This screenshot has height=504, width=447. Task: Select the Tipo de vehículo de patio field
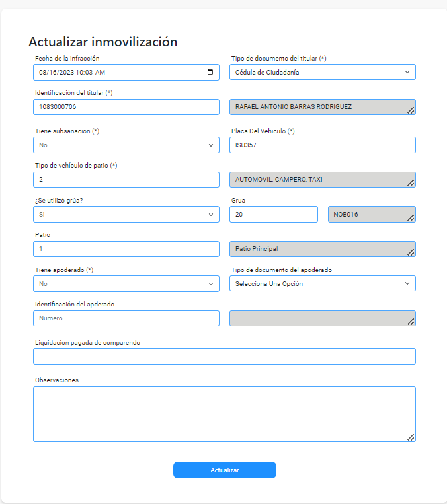(x=126, y=180)
